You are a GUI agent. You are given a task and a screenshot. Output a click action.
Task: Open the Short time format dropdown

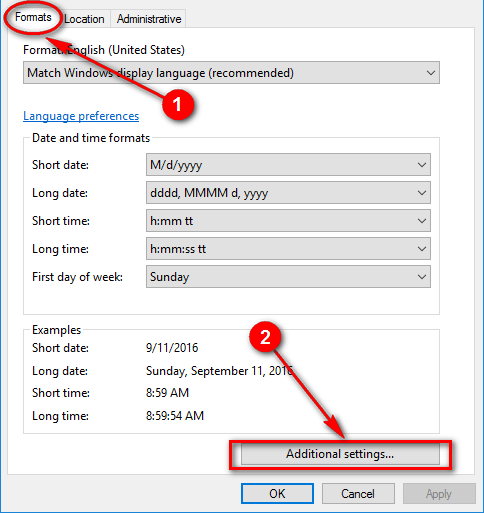288,221
